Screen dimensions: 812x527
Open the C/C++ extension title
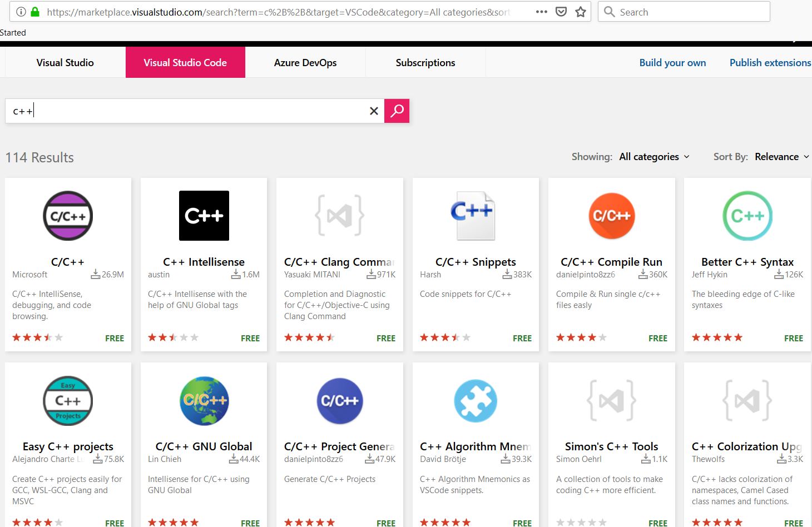click(68, 262)
